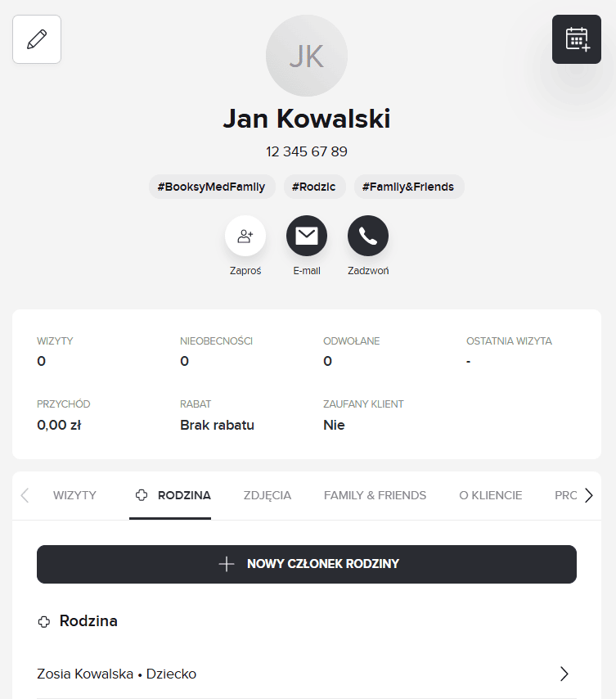616x699 pixels.
Task: Expand details for Zosia Kowalska
Action: coord(563,674)
